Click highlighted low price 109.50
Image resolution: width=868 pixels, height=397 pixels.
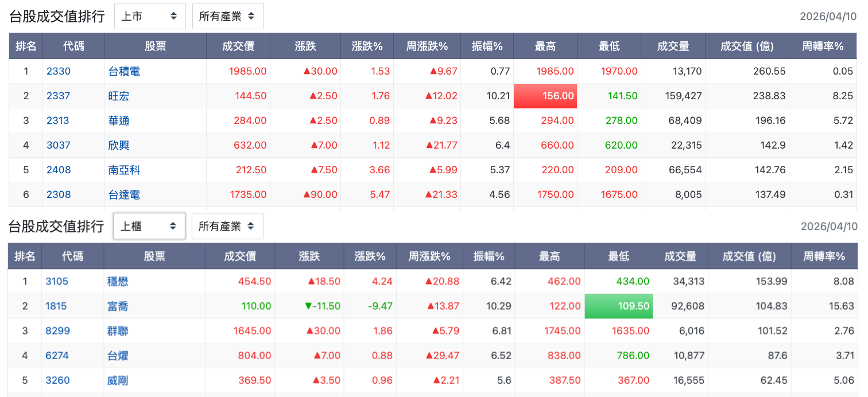click(x=619, y=306)
